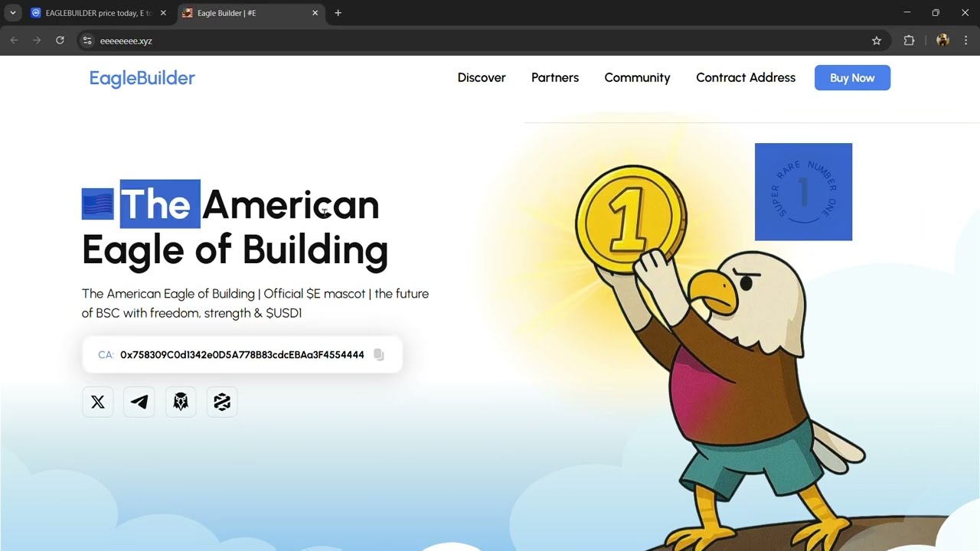Open Chrome's three-dot menu
The width and height of the screenshot is (980, 551).
click(x=965, y=41)
